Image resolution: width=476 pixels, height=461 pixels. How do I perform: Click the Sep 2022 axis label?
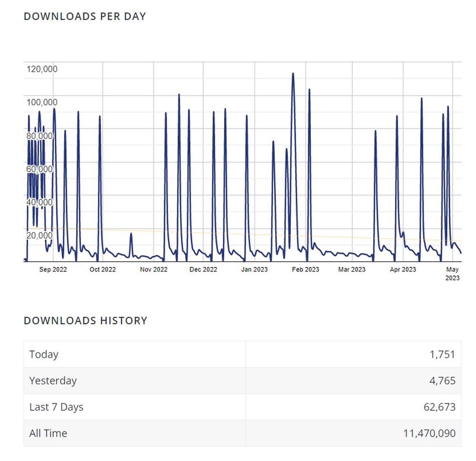coord(53,269)
